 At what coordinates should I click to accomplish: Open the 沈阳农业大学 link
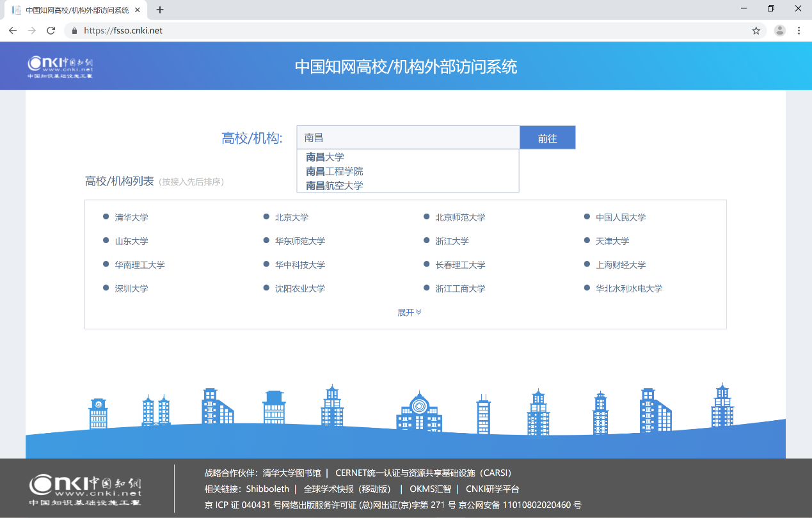tap(300, 288)
